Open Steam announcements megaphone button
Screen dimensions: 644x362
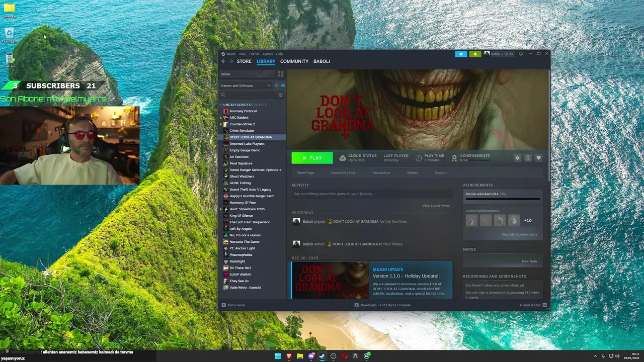coord(461,54)
